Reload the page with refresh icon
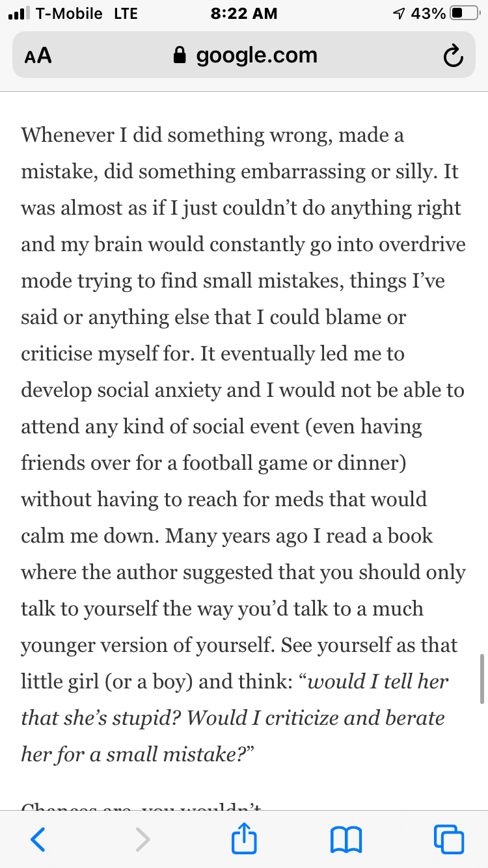Screen dimensions: 488x868 pos(453,57)
